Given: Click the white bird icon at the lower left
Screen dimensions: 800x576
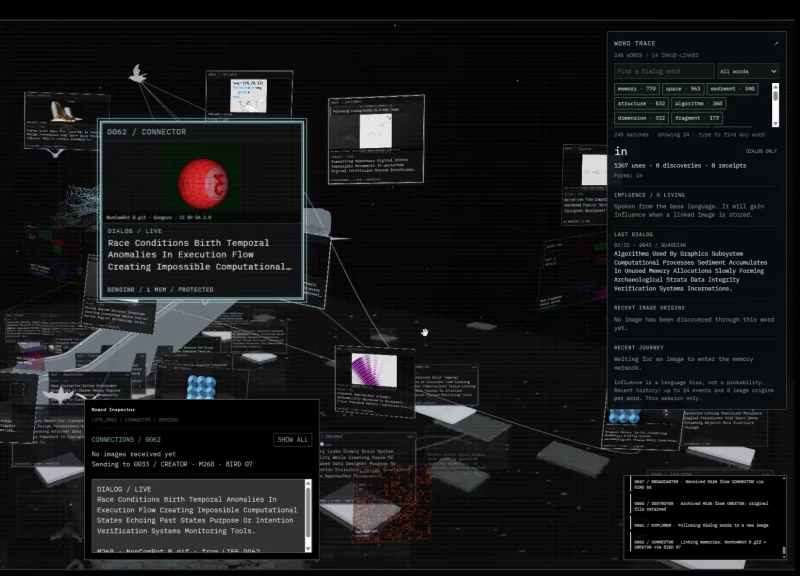Looking at the screenshot, I should tap(60, 394).
